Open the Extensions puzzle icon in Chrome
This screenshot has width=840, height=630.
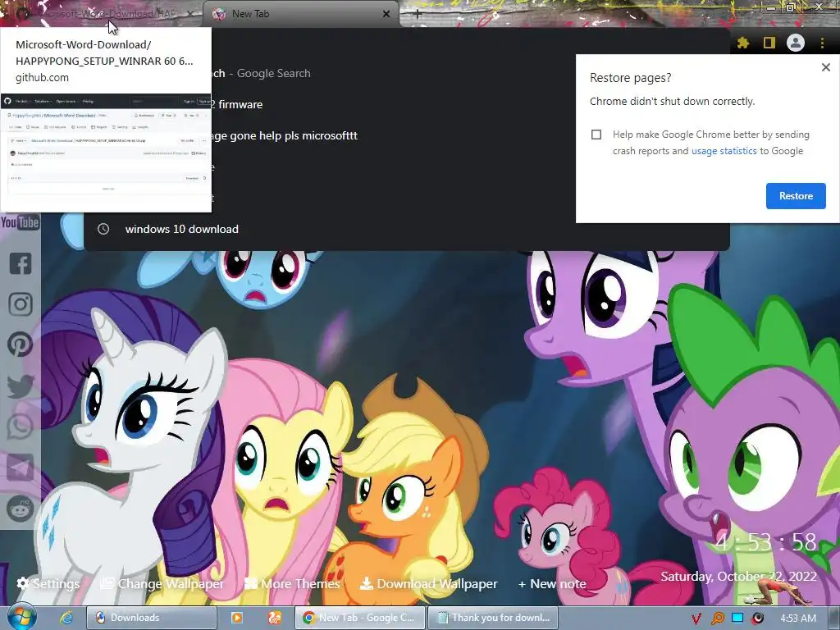click(743, 43)
